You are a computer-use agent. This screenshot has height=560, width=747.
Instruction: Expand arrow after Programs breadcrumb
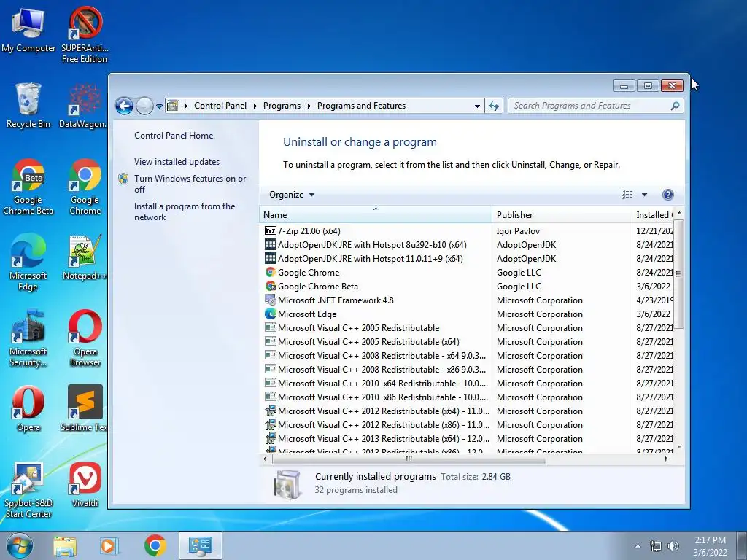[x=309, y=106]
